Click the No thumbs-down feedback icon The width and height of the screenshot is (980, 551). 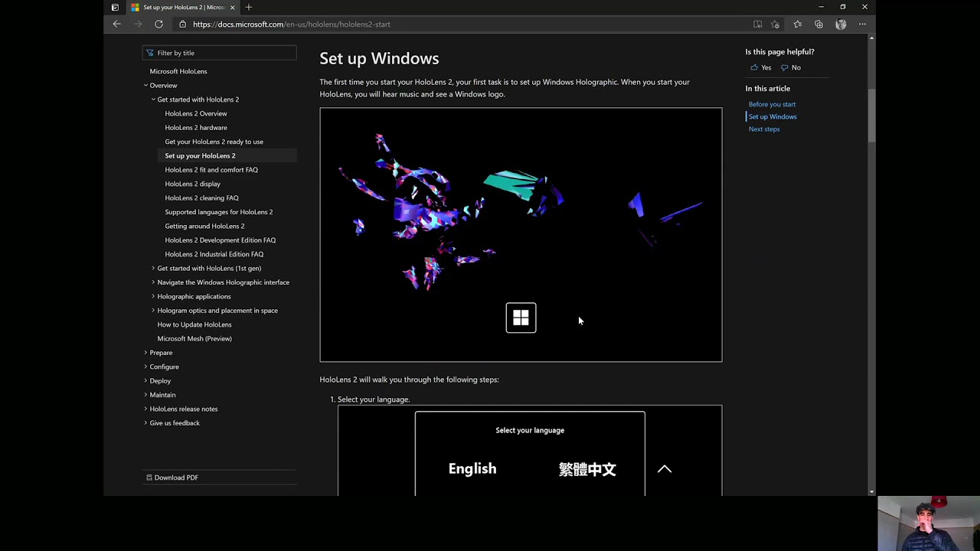click(784, 67)
